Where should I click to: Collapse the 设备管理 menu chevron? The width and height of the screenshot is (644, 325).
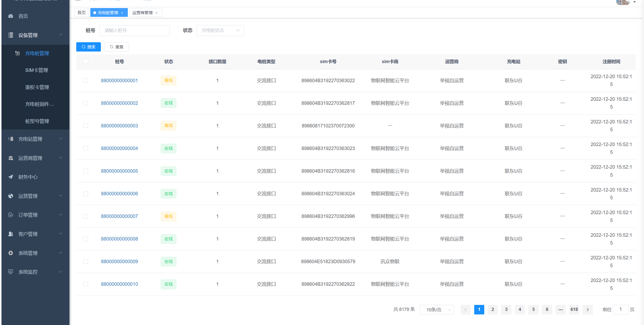61,35
